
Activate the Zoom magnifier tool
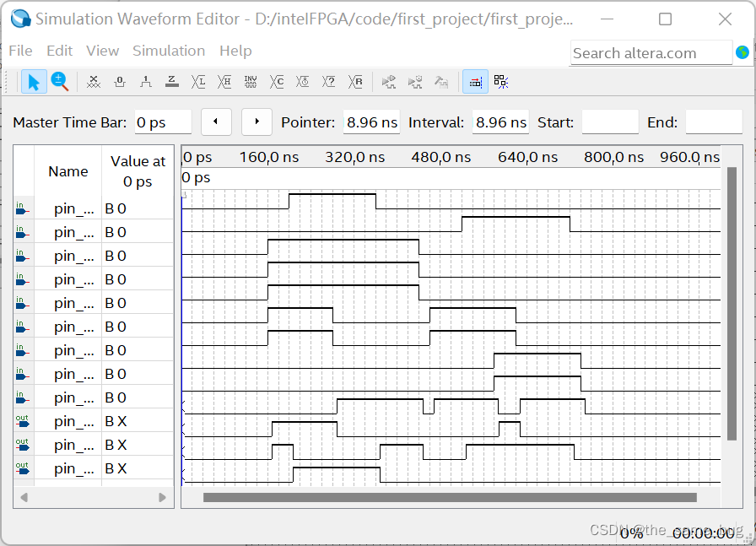point(60,82)
